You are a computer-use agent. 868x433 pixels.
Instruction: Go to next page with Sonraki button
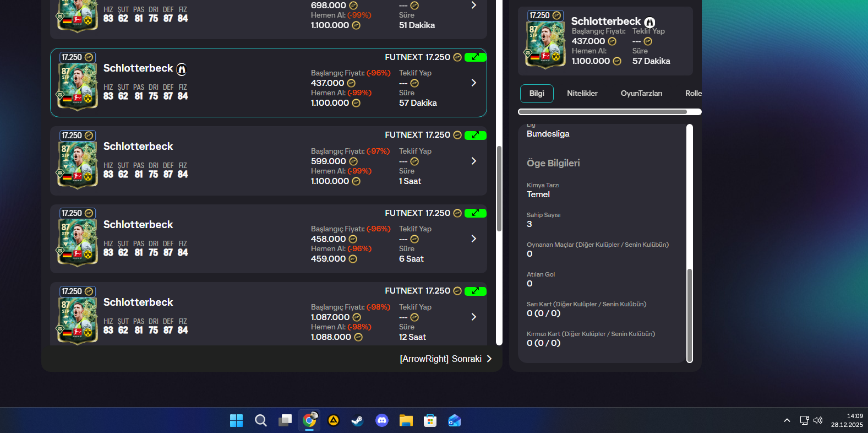446,359
